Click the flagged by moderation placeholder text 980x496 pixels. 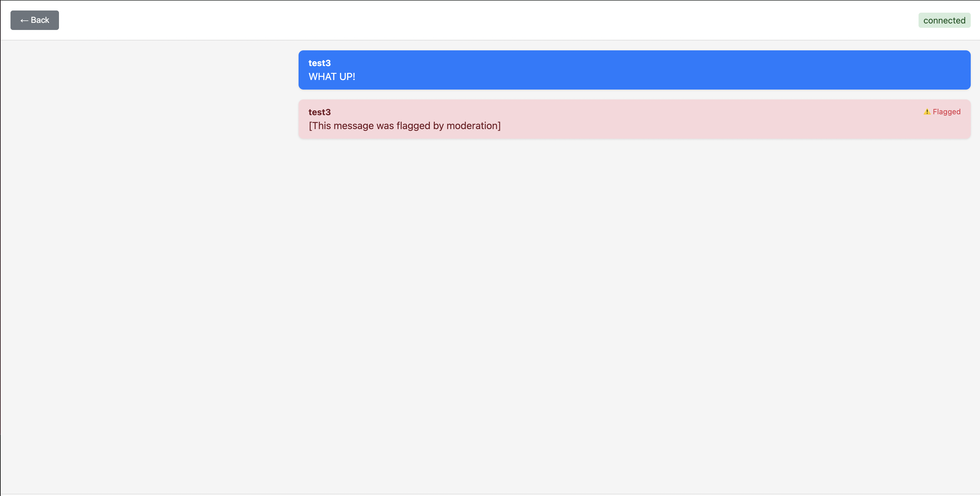click(x=404, y=126)
